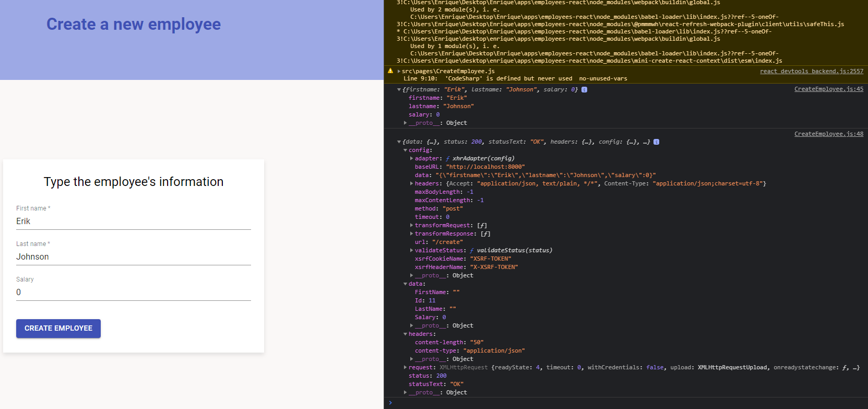Expand the config headers Accept property
This screenshot has width=868, height=409.
tap(412, 184)
